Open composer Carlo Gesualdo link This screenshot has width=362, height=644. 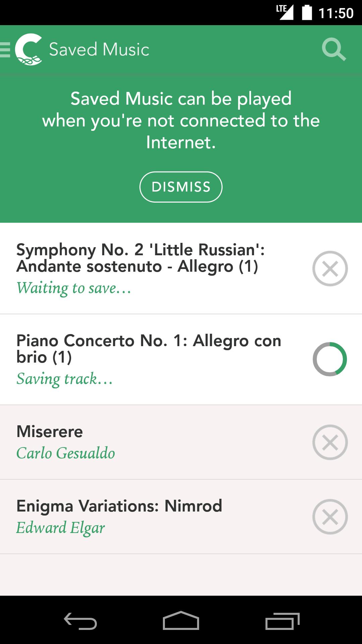point(66,453)
